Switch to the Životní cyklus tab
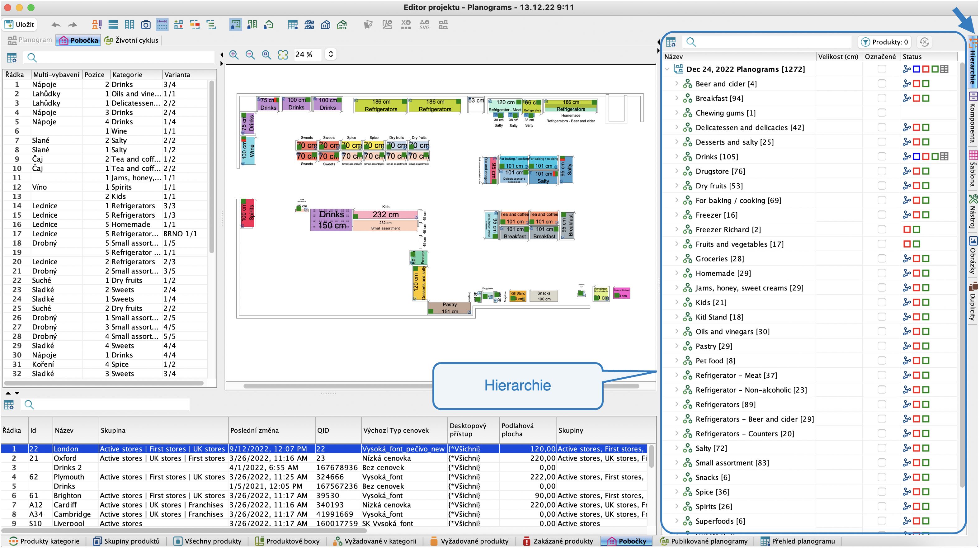980x548 pixels. [x=131, y=40]
